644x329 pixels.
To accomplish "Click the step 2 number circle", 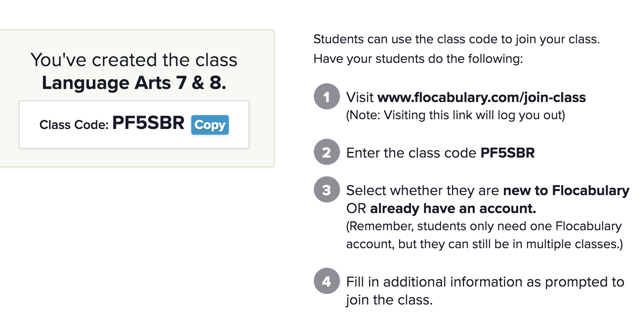I will tap(326, 152).
